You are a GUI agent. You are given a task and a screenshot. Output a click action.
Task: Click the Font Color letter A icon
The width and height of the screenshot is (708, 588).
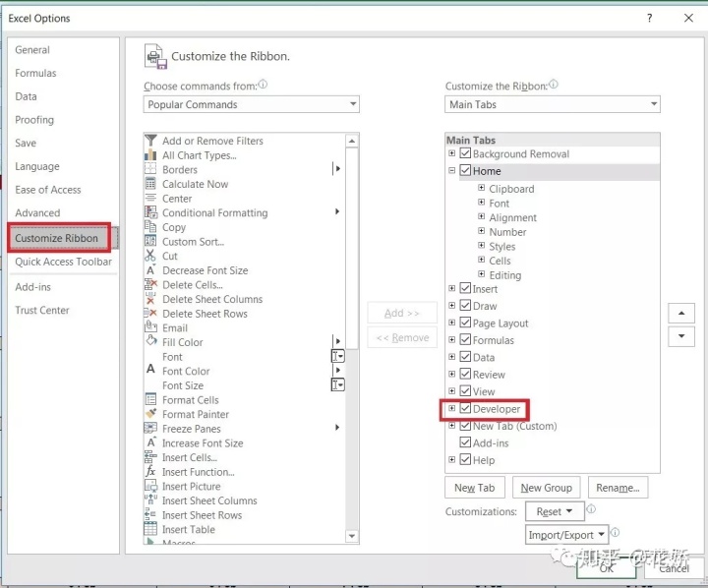tap(150, 370)
